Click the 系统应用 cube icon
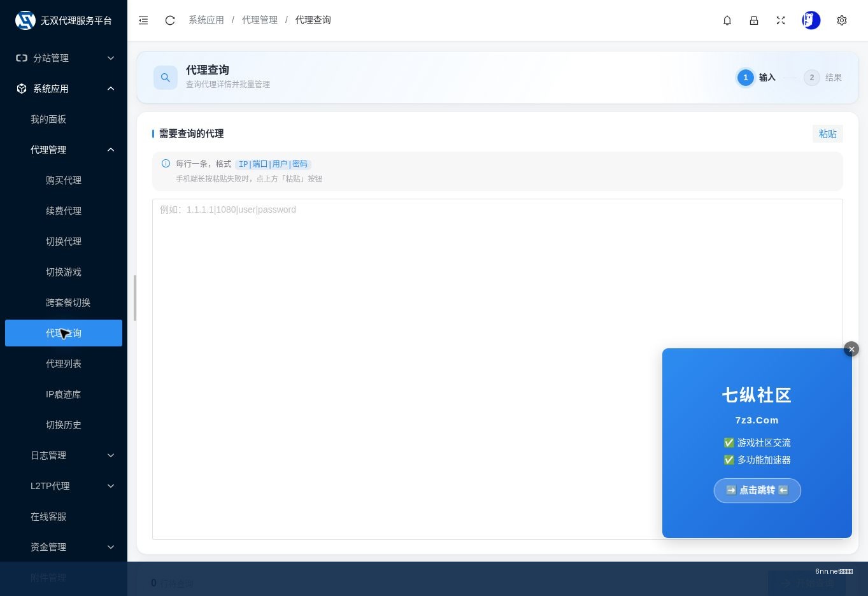The width and height of the screenshot is (868, 596). pyautogui.click(x=22, y=89)
